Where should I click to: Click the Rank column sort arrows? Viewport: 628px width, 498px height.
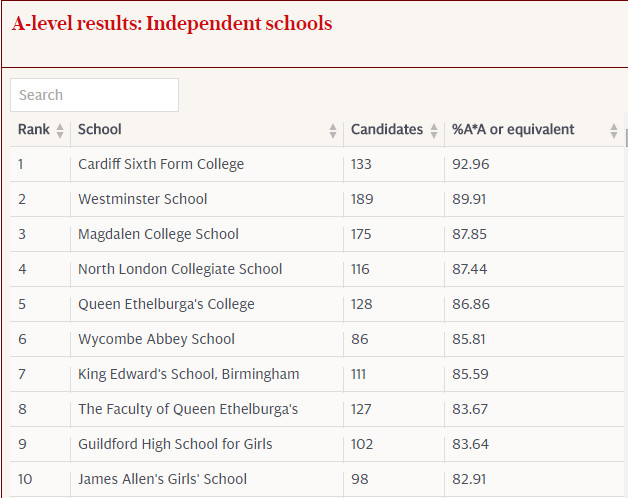point(60,131)
